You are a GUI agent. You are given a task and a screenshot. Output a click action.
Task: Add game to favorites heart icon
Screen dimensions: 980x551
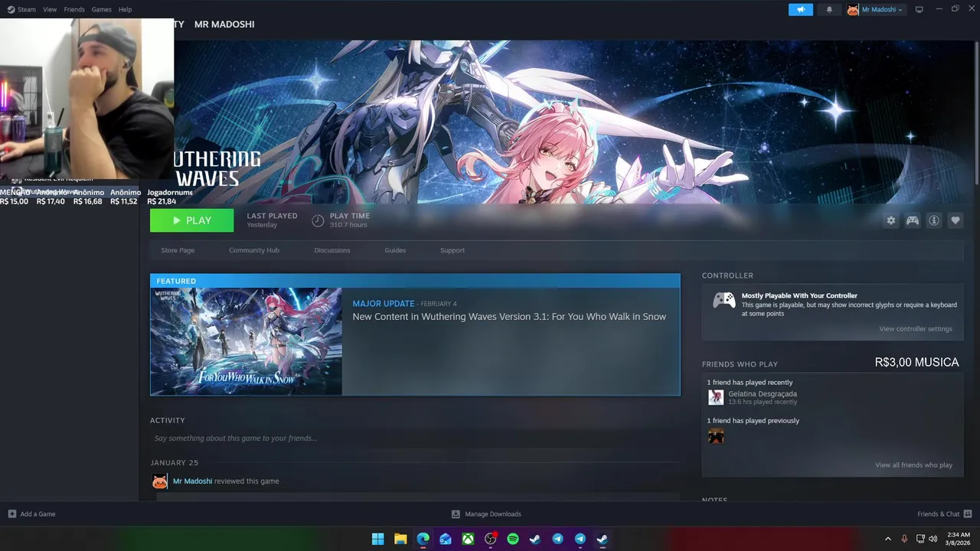click(955, 220)
